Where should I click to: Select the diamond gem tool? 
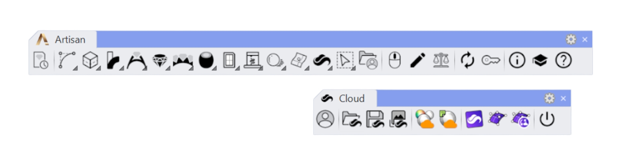click(x=160, y=60)
